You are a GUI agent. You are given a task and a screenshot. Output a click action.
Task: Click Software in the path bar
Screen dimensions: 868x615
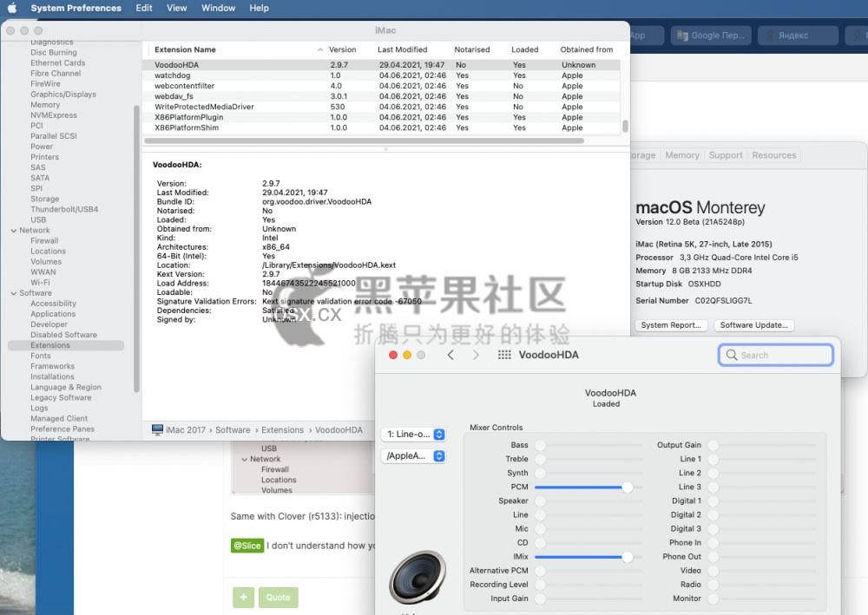click(x=233, y=429)
